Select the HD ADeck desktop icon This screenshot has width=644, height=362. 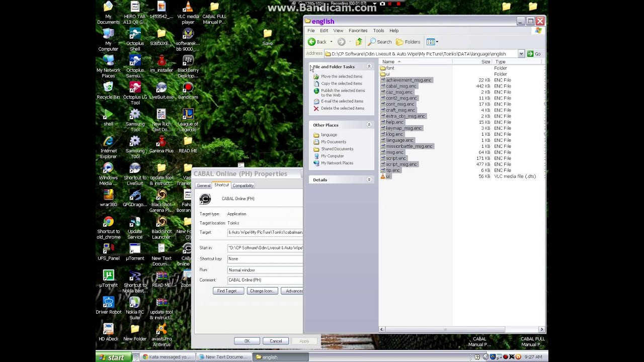108,332
